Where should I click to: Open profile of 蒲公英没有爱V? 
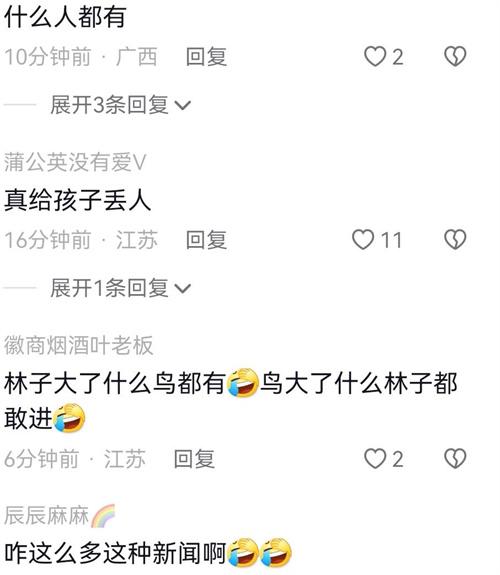pos(75,162)
